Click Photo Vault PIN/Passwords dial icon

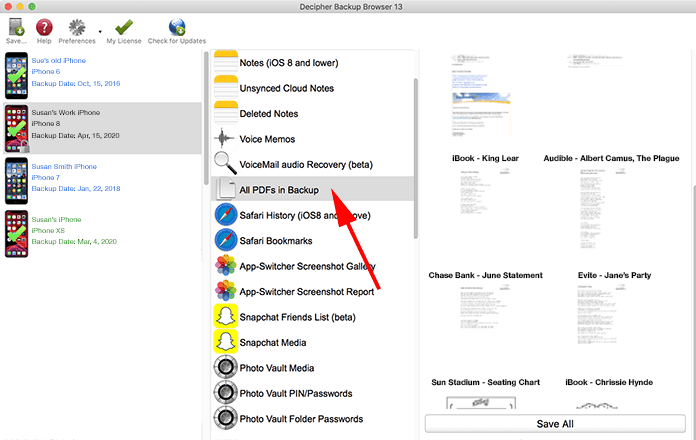tap(225, 392)
